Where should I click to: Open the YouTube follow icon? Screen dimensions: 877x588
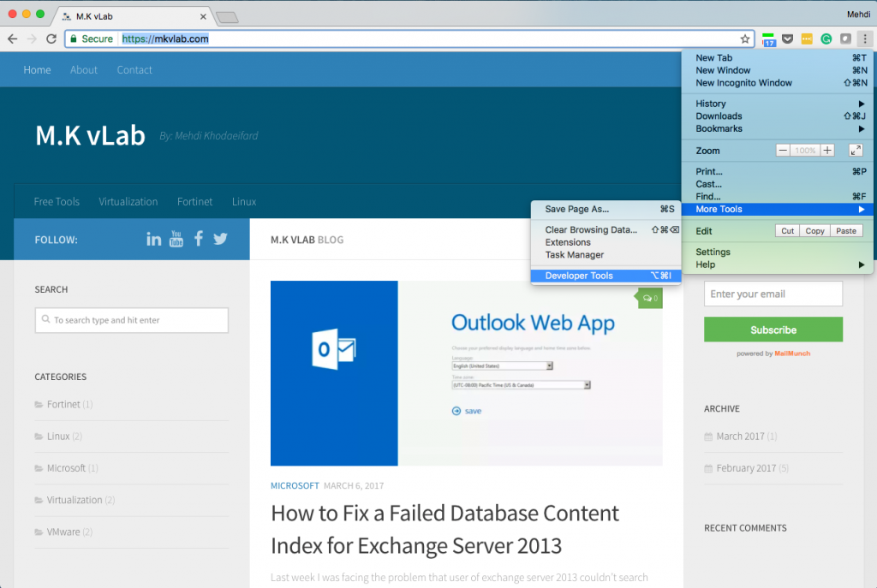click(176, 239)
